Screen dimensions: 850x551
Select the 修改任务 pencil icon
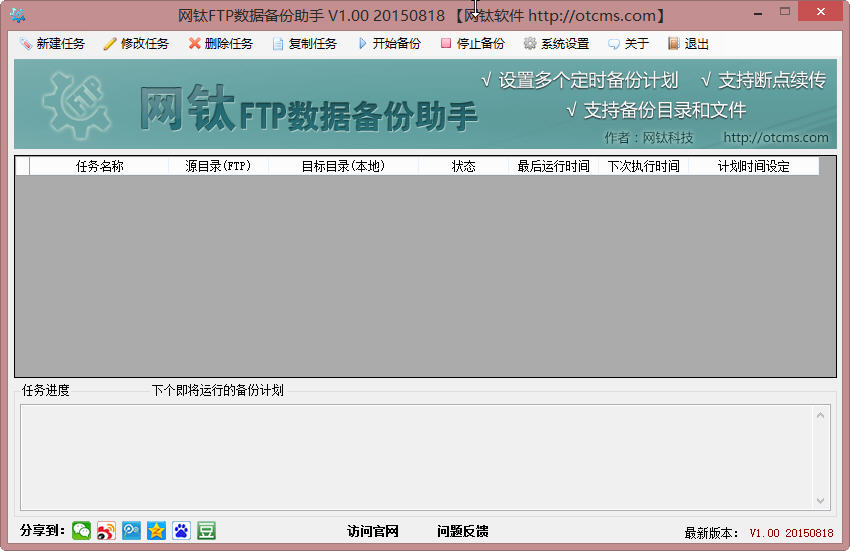110,43
